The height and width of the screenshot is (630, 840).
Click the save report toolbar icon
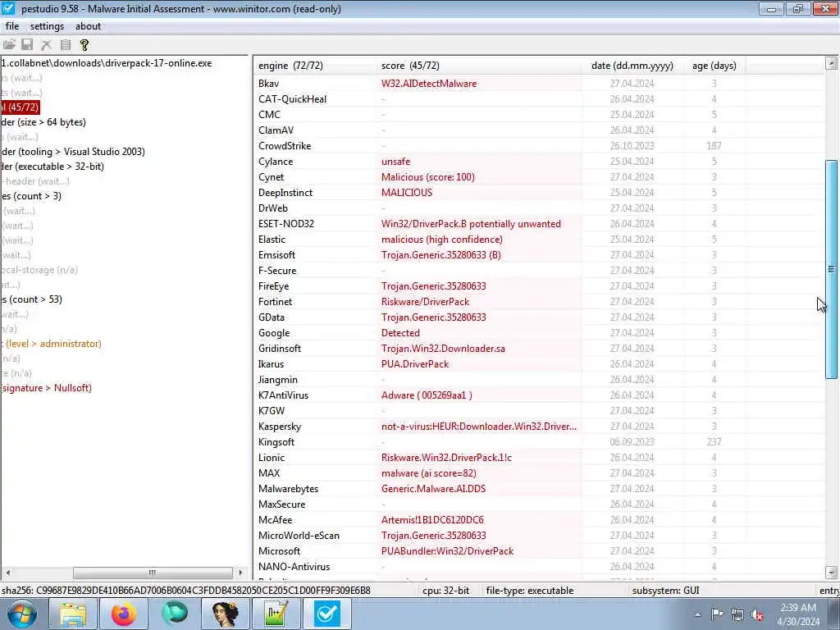pos(27,45)
